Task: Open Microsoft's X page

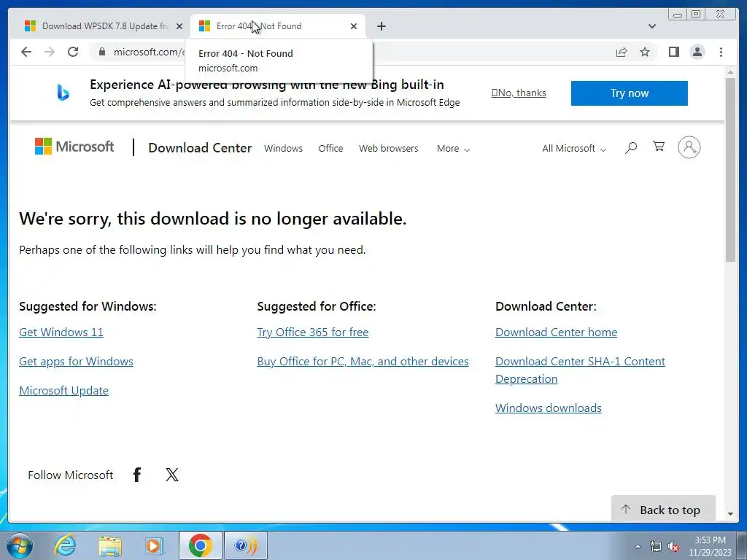Action: 172,475
